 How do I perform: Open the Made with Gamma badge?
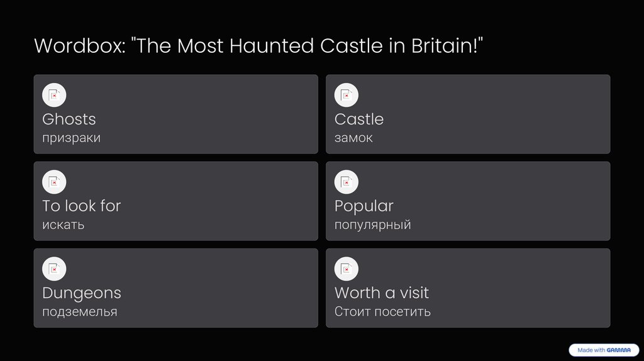[x=603, y=350]
